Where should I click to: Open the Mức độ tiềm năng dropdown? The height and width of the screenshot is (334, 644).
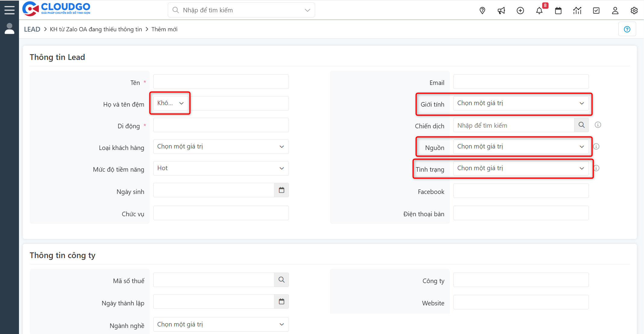pyautogui.click(x=221, y=168)
